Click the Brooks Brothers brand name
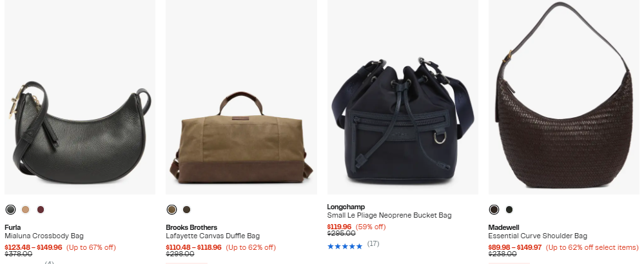 [191, 227]
